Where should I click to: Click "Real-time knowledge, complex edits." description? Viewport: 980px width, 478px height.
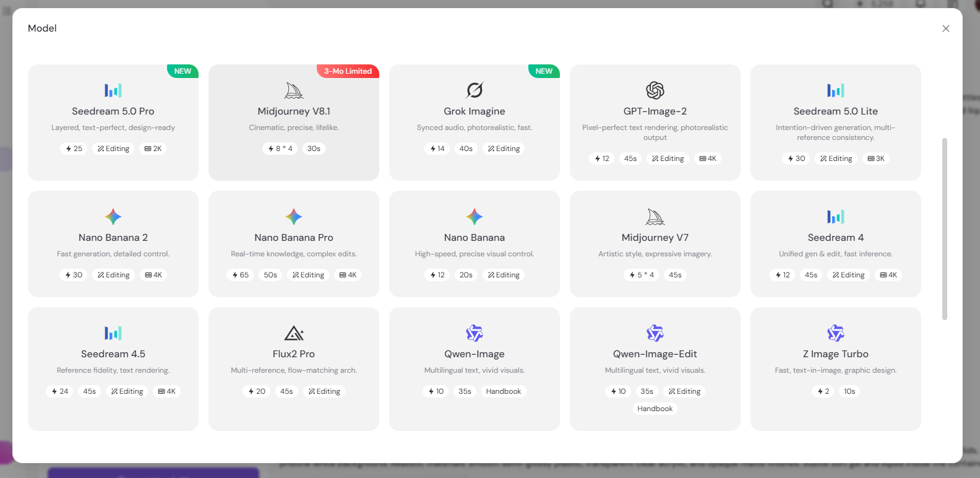click(x=294, y=254)
